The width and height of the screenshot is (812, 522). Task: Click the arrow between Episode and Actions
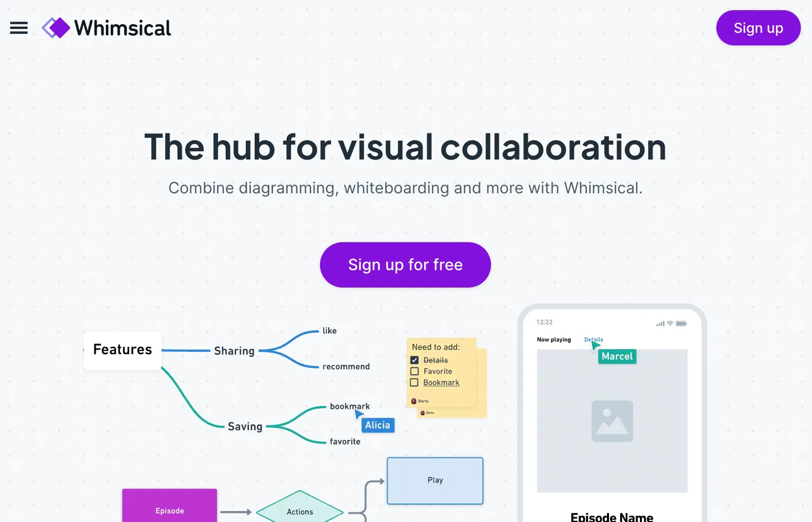click(236, 512)
